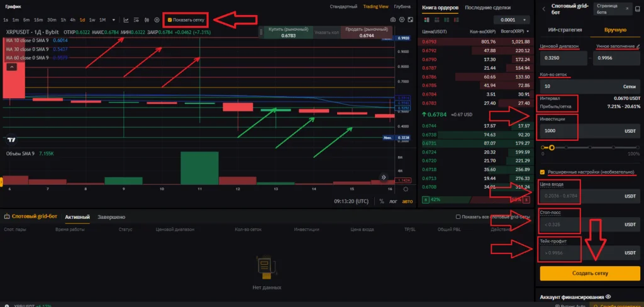Toggle Показать сетку checkbox
Screen dimensions: 644x307
[x=170, y=20]
